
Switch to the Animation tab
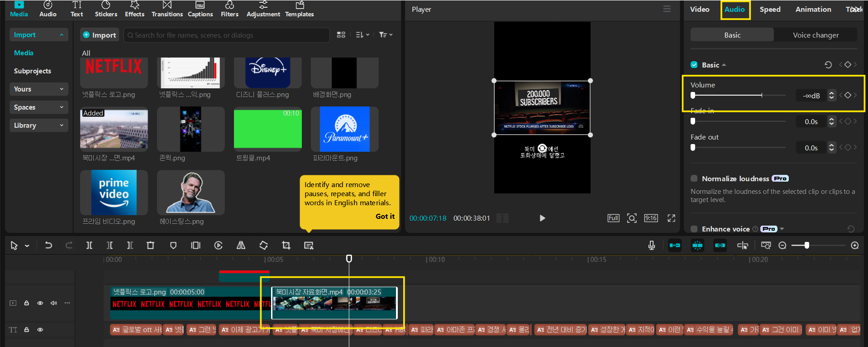813,9
